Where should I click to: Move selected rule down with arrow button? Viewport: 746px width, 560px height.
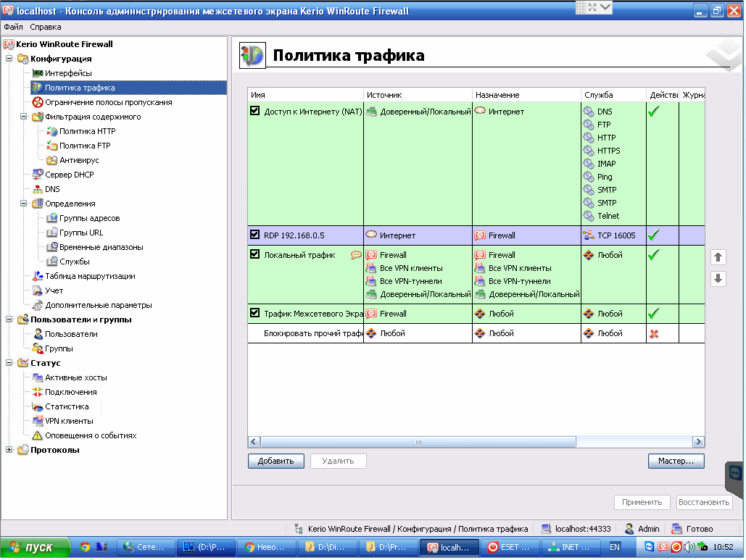tap(718, 279)
